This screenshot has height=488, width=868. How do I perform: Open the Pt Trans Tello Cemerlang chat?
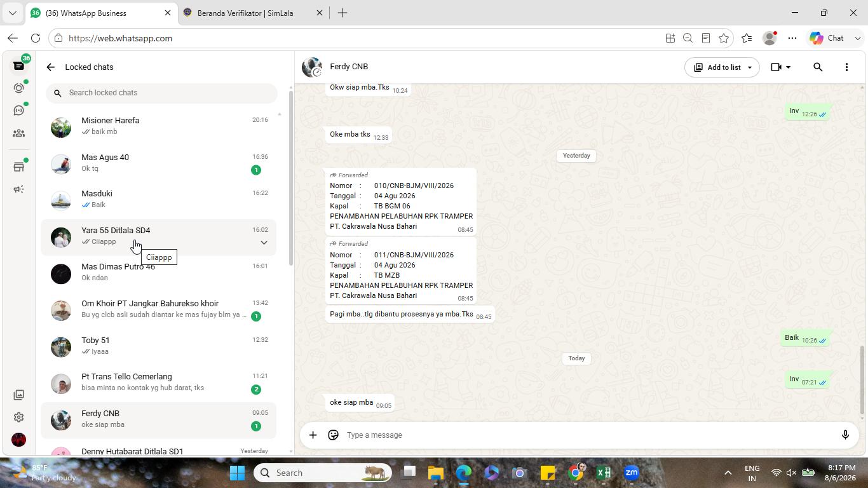159,383
